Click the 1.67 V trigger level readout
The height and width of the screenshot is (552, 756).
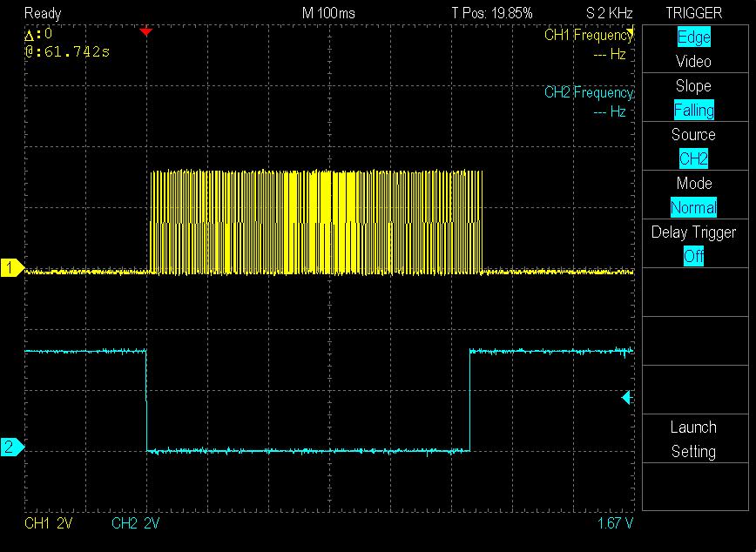[x=615, y=523]
